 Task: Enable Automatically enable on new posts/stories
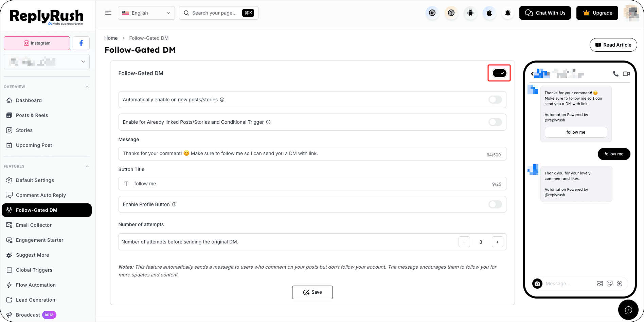(x=495, y=100)
